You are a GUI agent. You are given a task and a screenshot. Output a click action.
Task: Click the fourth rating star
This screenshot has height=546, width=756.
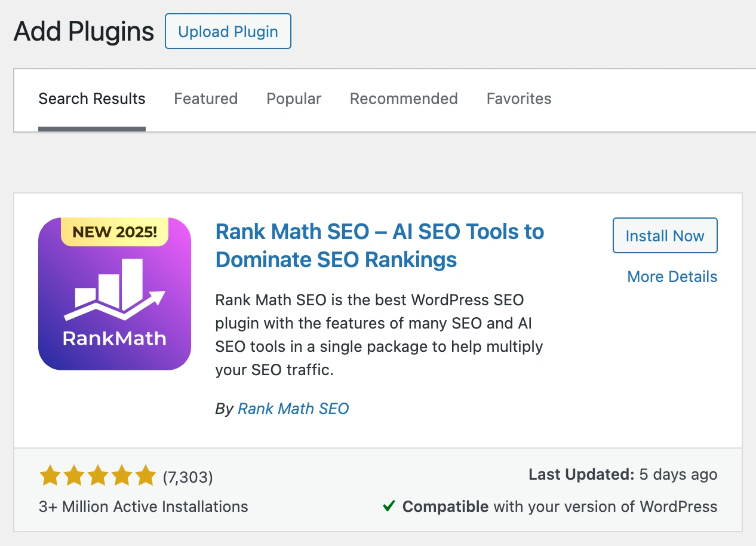pyautogui.click(x=122, y=476)
